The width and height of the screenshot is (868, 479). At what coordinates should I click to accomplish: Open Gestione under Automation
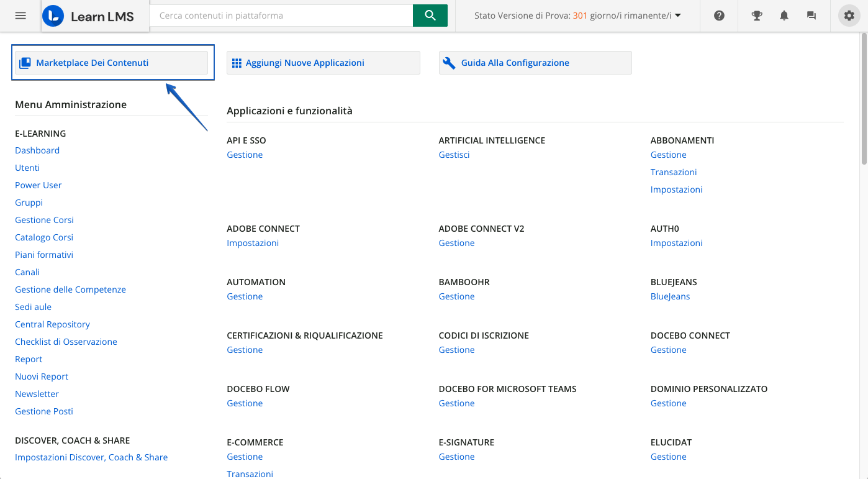click(x=245, y=296)
